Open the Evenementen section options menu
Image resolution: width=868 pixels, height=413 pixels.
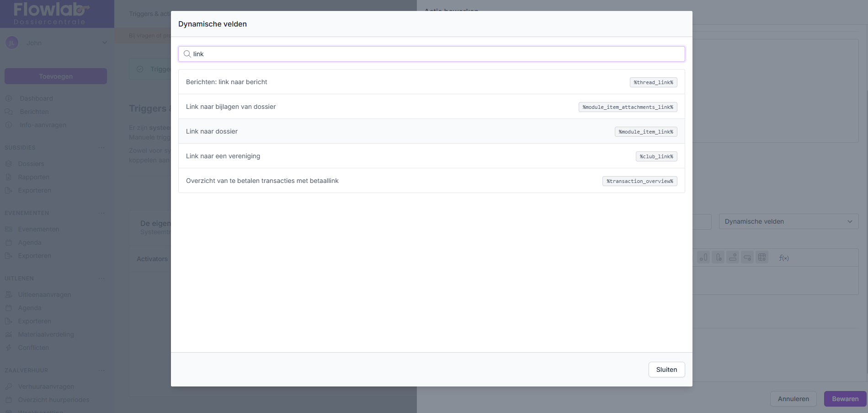click(101, 213)
